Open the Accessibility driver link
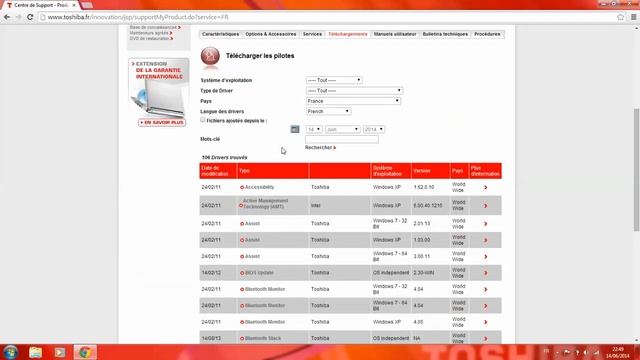 [x=259, y=187]
